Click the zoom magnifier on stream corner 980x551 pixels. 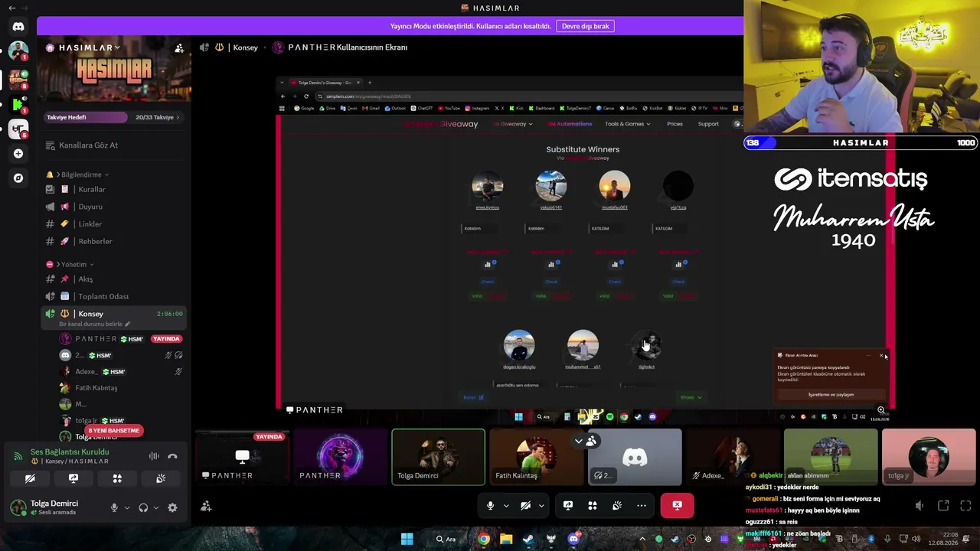point(881,410)
